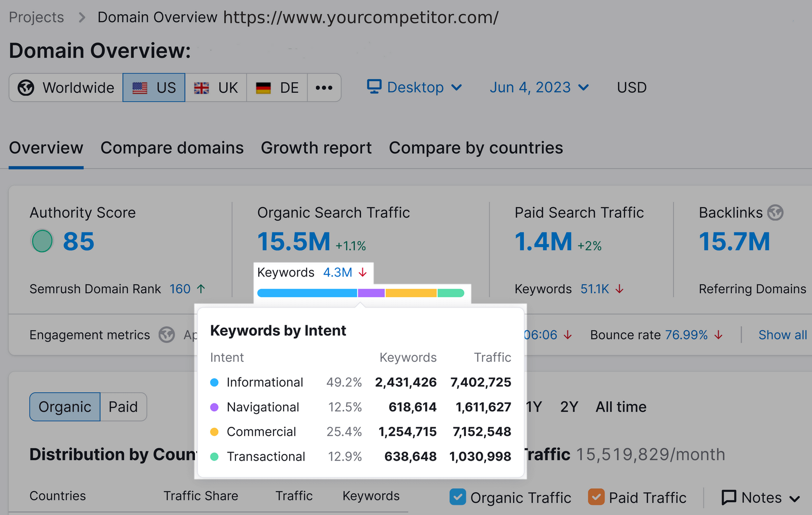Click the info globe next to Backlinks

point(776,213)
